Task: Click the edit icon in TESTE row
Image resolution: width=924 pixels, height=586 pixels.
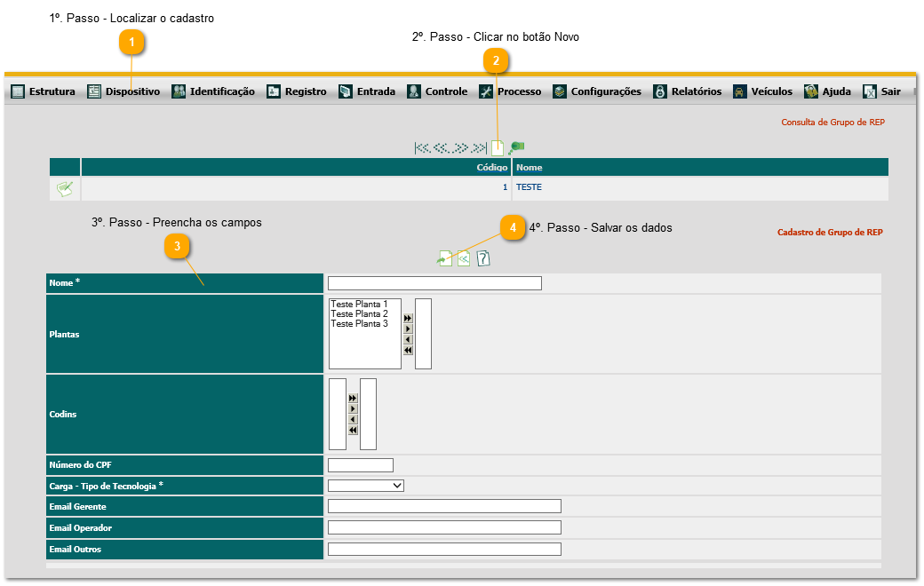Action: (65, 188)
